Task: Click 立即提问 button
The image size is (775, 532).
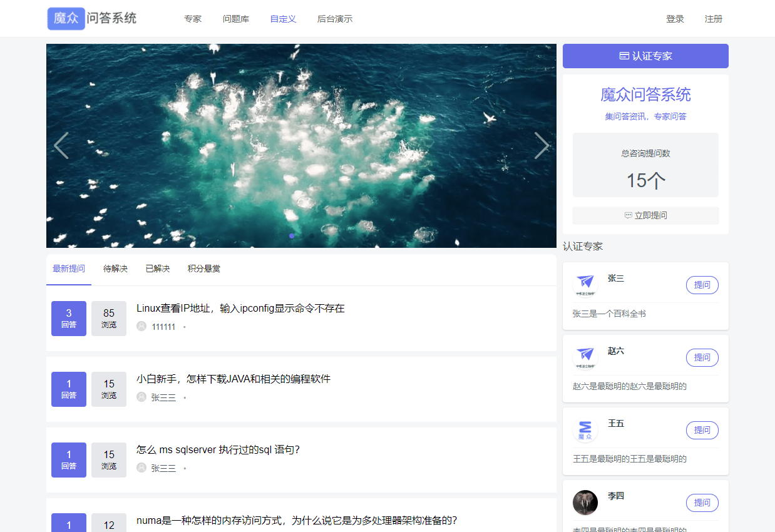Action: click(x=645, y=215)
